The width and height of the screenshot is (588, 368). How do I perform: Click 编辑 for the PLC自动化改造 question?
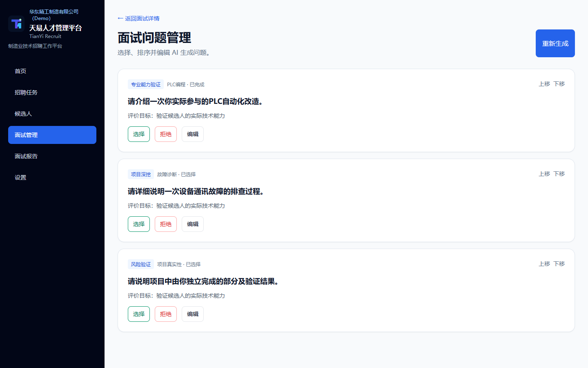[193, 134]
